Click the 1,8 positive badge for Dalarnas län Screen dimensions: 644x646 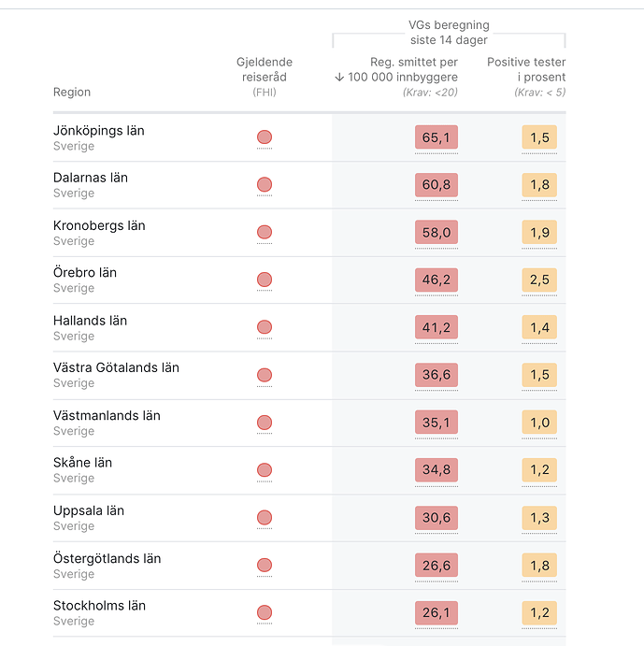[539, 185]
